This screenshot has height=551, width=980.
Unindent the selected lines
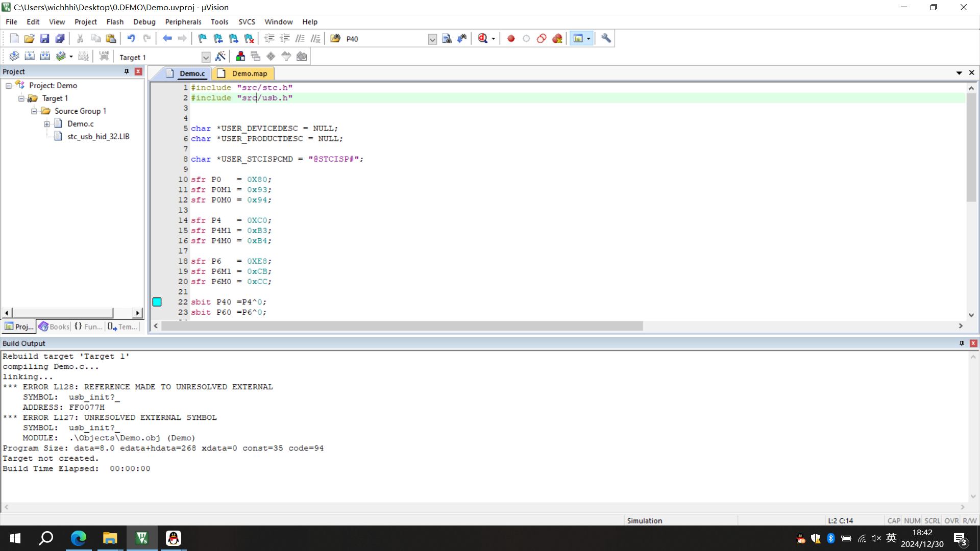tap(285, 38)
